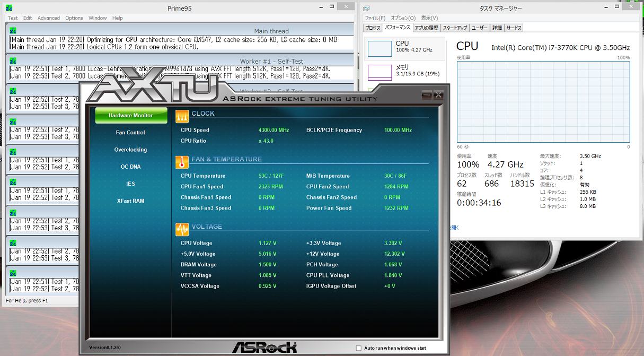Click the Main thread title bar in Prime95
The width and height of the screenshot is (644, 356).
click(180, 31)
